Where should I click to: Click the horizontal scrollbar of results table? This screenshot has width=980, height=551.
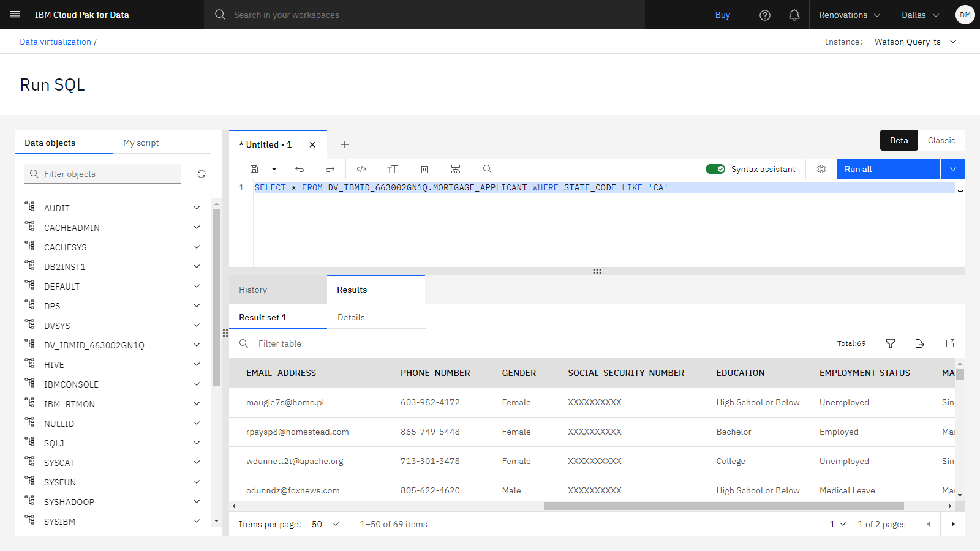(x=723, y=506)
